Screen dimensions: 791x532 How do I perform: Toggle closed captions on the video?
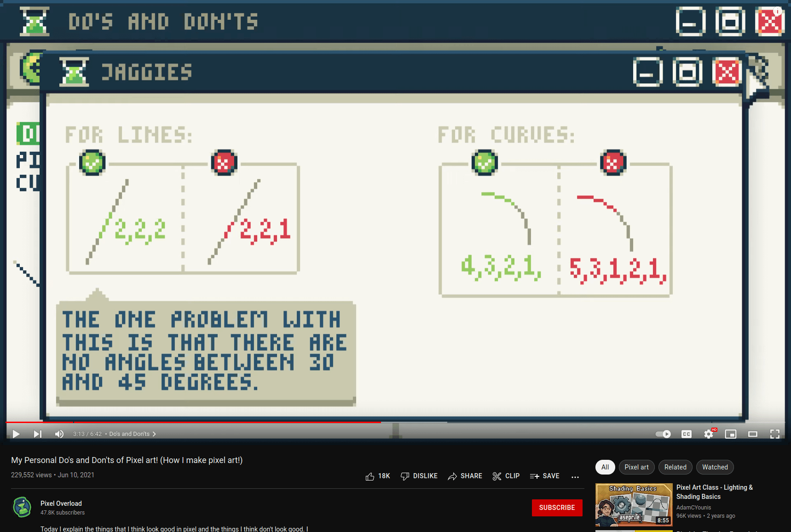point(687,434)
